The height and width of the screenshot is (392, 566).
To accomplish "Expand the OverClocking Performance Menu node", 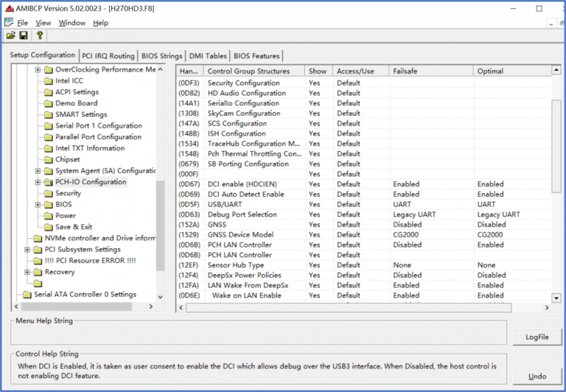I will (x=38, y=70).
